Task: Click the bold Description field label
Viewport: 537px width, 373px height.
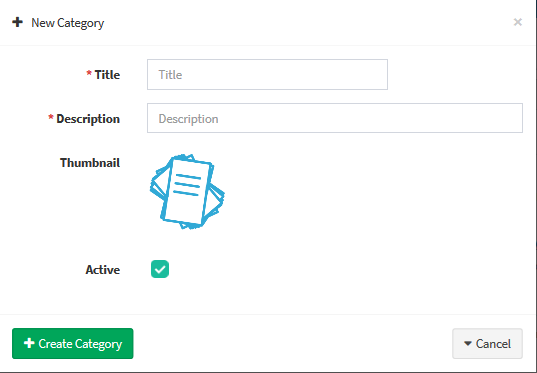Action: pyautogui.click(x=88, y=119)
